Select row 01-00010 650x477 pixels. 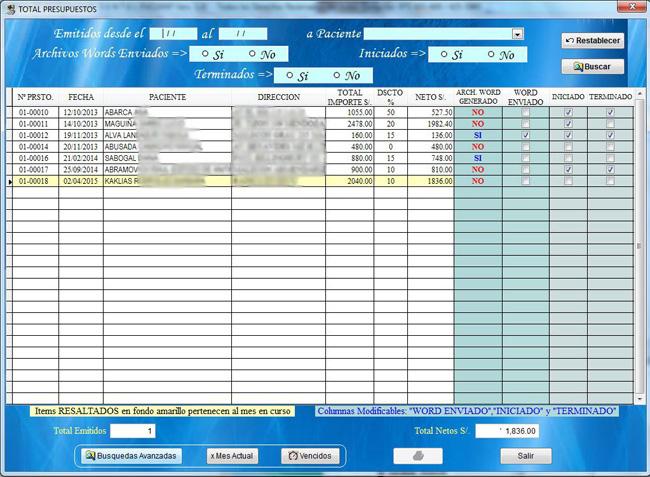(320, 112)
